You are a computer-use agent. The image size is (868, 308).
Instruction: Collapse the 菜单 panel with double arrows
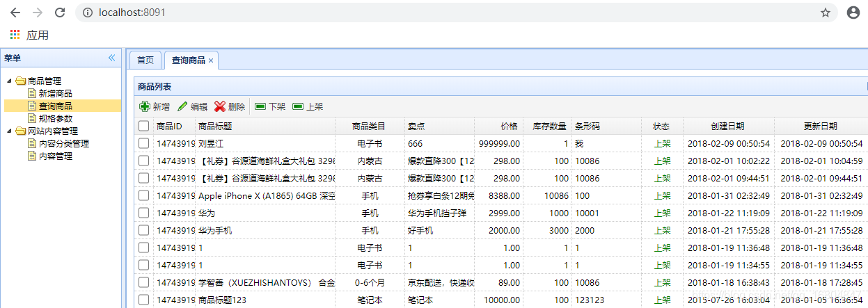[x=111, y=58]
